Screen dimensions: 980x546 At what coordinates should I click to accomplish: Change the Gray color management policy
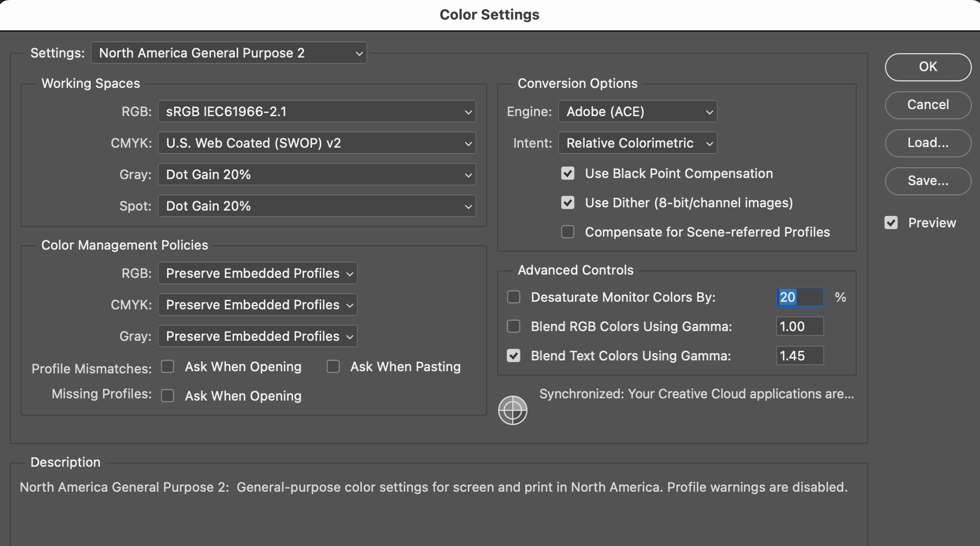(257, 336)
